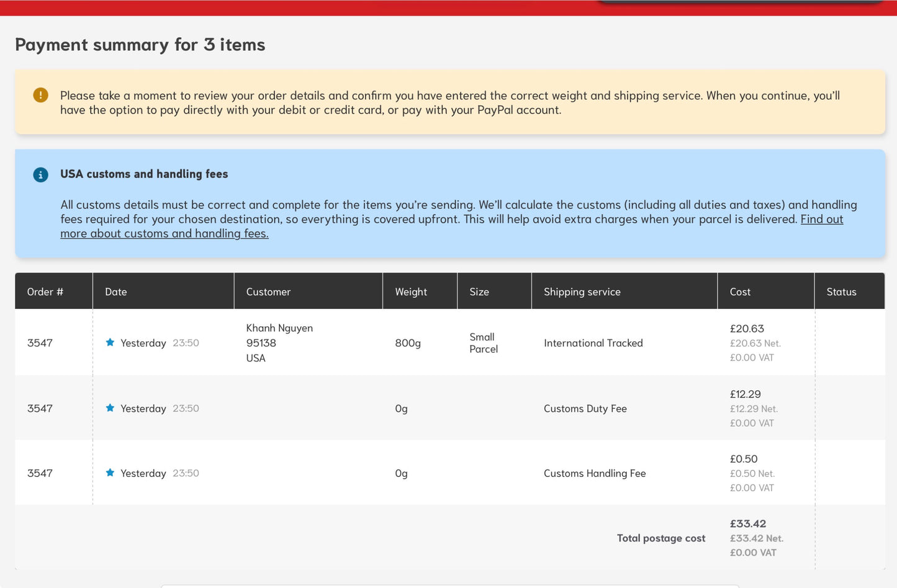Click the Shipping service column header
897x588 pixels.
tap(582, 292)
